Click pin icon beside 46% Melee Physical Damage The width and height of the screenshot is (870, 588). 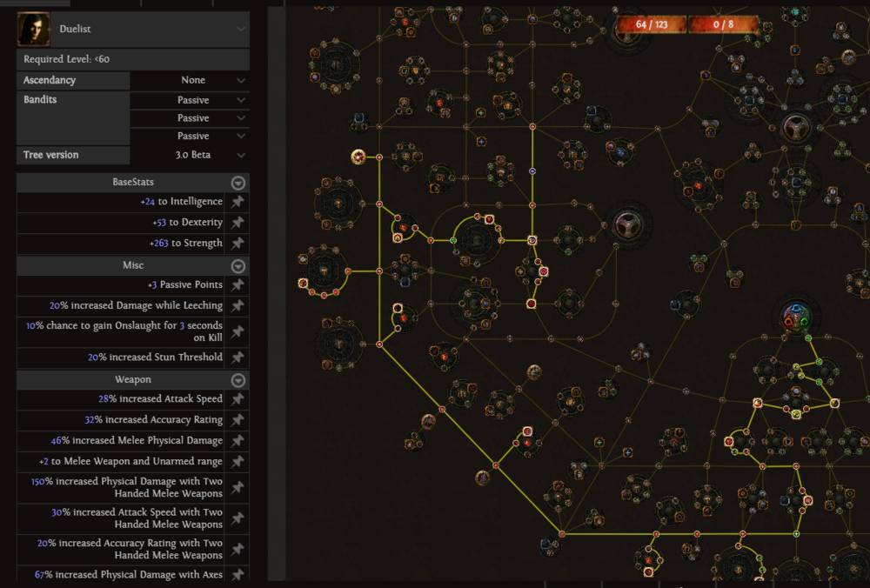click(x=238, y=440)
